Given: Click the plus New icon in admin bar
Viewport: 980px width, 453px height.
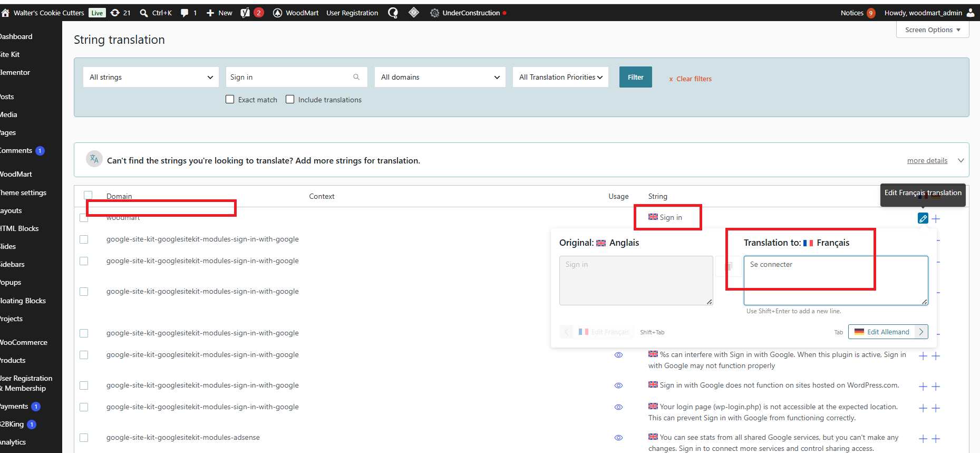Looking at the screenshot, I should (210, 13).
